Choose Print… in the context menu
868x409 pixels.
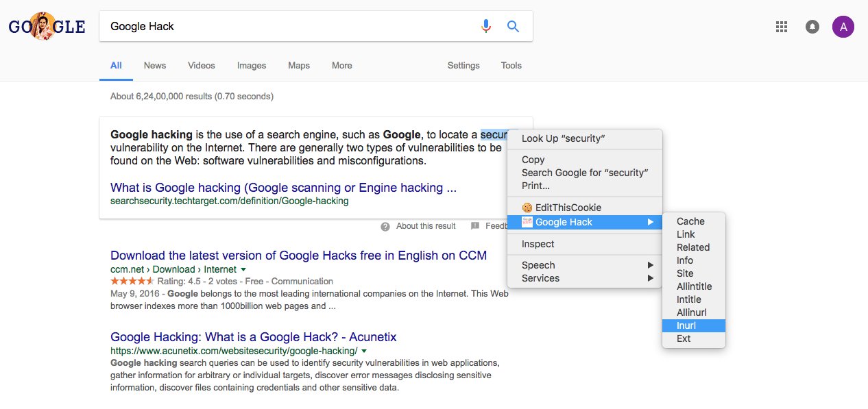coord(585,186)
